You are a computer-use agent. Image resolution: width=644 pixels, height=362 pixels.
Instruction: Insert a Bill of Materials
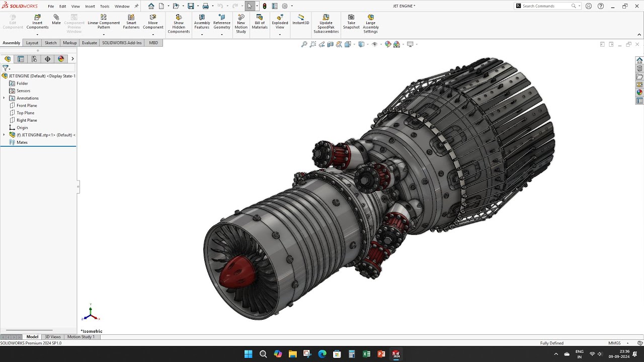(260, 22)
